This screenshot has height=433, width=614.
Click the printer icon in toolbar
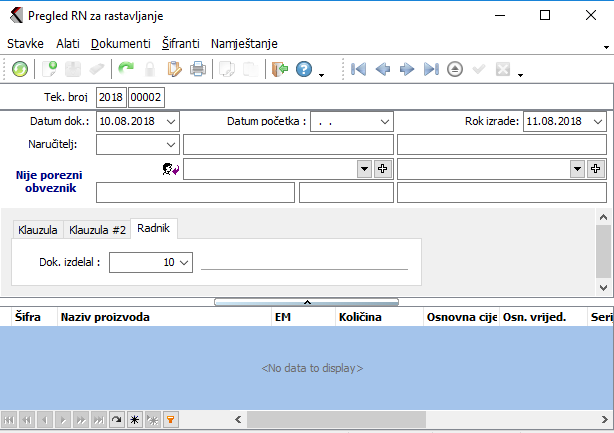click(x=198, y=70)
